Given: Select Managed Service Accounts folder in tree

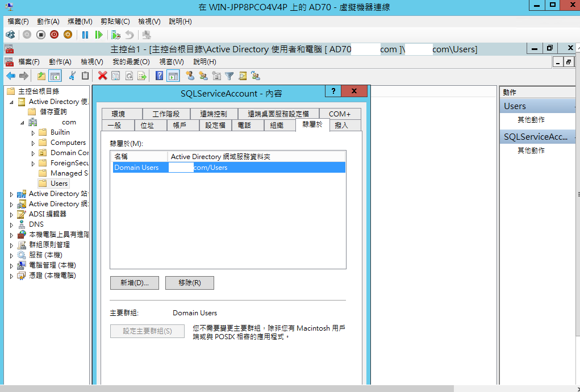Looking at the screenshot, I should tap(64, 173).
